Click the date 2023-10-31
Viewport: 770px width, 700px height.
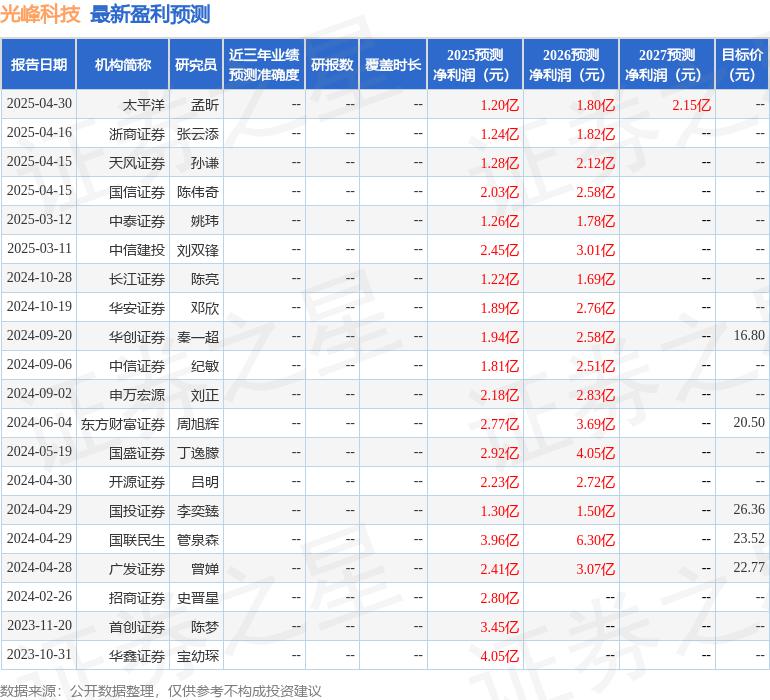[39, 654]
